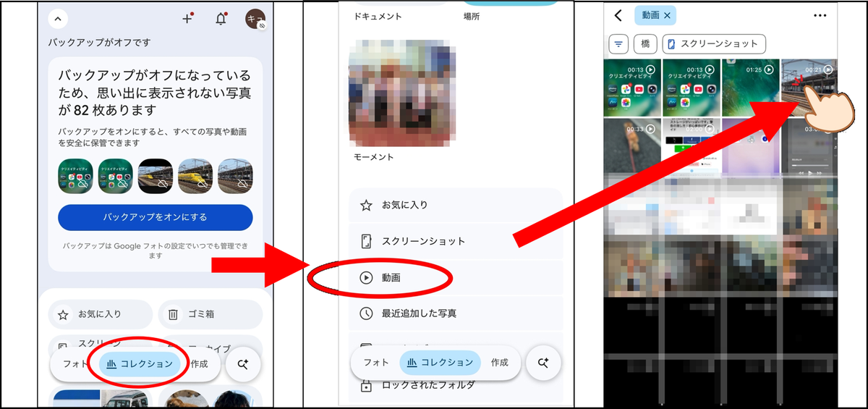Click the play icon beside 動画 row
Image resolution: width=868 pixels, height=409 pixels.
tap(366, 277)
